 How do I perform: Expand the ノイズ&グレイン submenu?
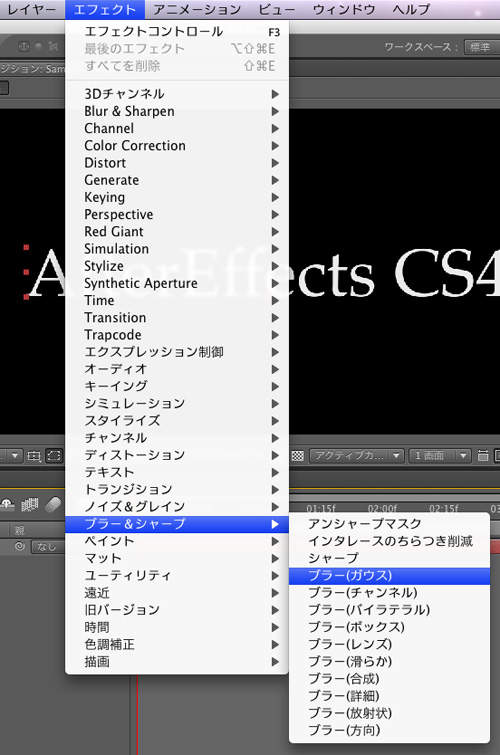point(177,507)
